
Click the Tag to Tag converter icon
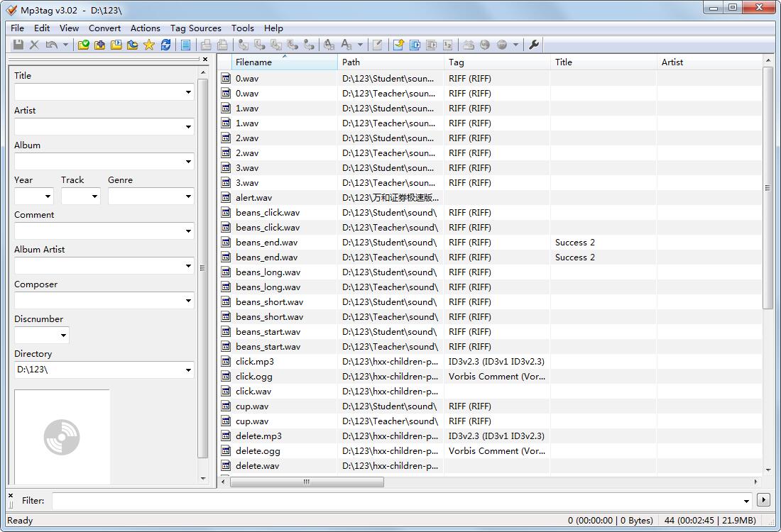[309, 45]
